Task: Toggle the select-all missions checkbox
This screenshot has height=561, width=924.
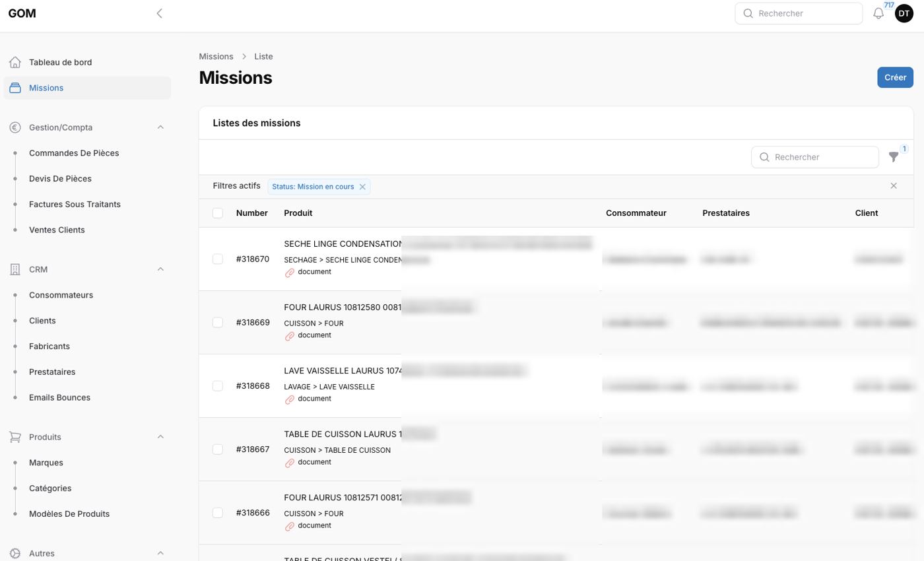Action: pyautogui.click(x=218, y=213)
